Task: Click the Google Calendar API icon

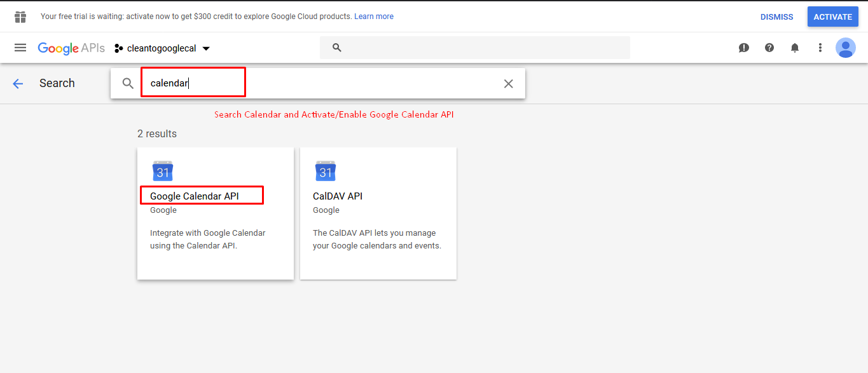Action: coord(163,171)
